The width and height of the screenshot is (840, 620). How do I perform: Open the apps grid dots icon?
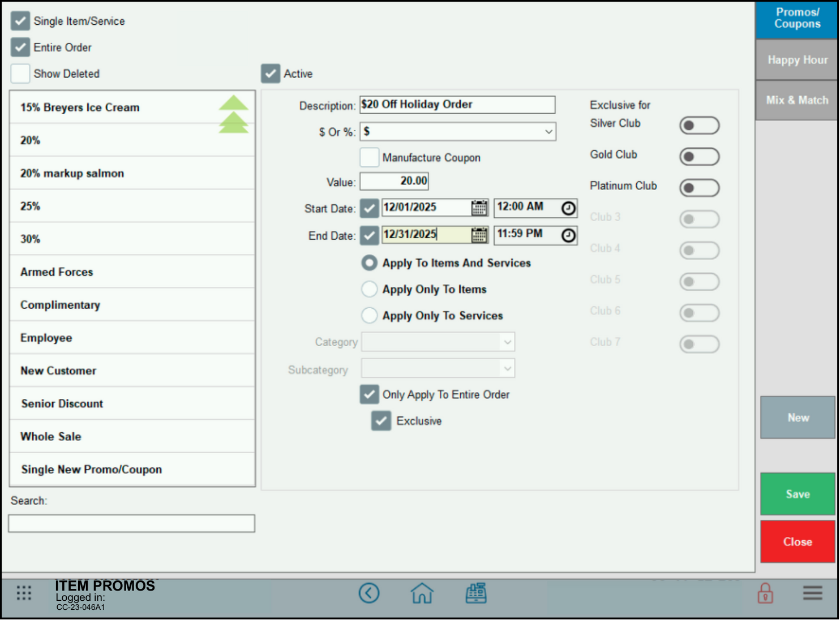(24, 593)
